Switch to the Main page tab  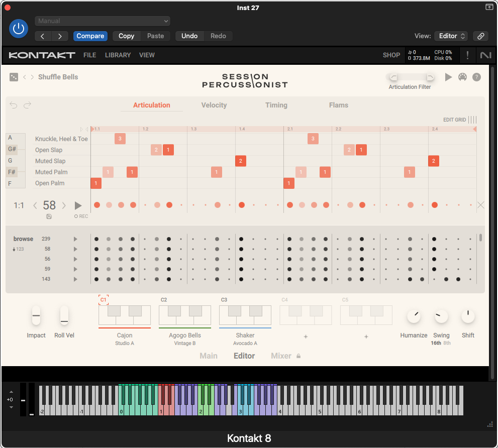pyautogui.click(x=209, y=356)
